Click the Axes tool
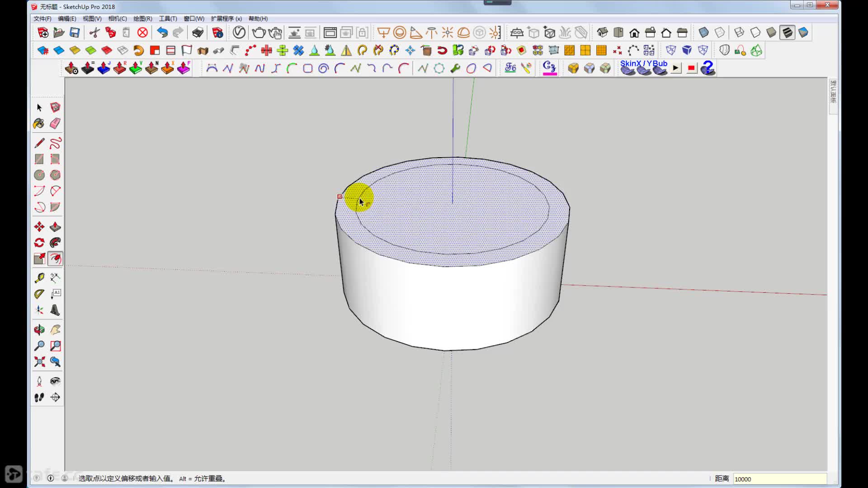 coord(39,310)
